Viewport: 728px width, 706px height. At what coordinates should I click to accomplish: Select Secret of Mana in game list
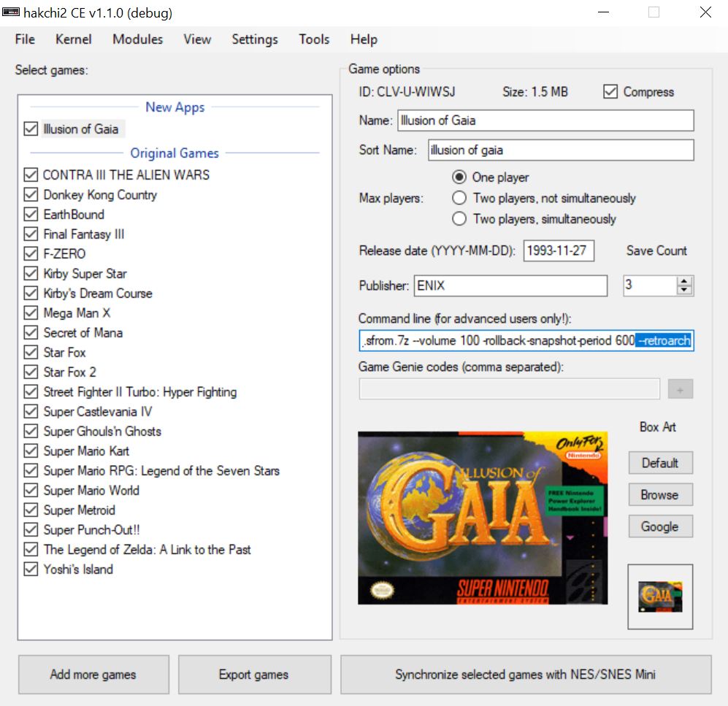[x=83, y=333]
